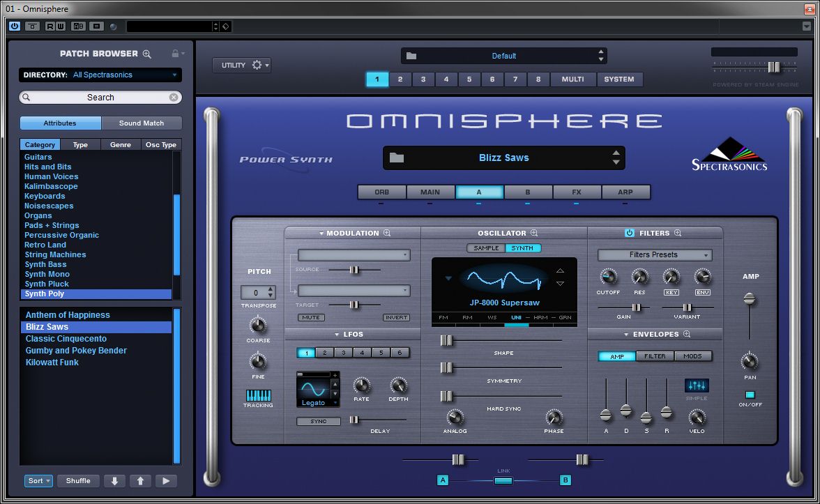The height and width of the screenshot is (504, 820).
Task: Switch the oscillator to Synth mode
Action: click(x=522, y=248)
